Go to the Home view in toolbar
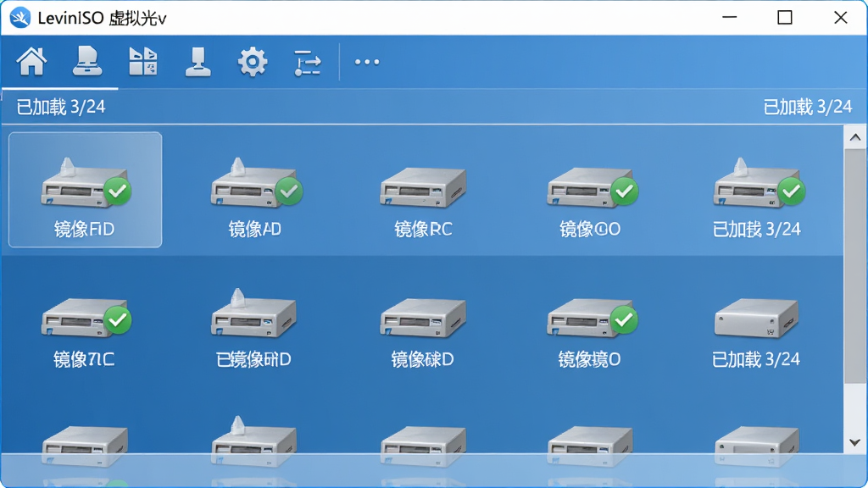Image resolution: width=868 pixels, height=488 pixels. [x=31, y=61]
